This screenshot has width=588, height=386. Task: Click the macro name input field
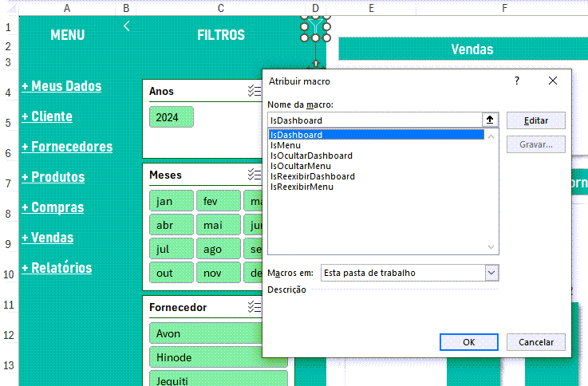[x=375, y=120]
